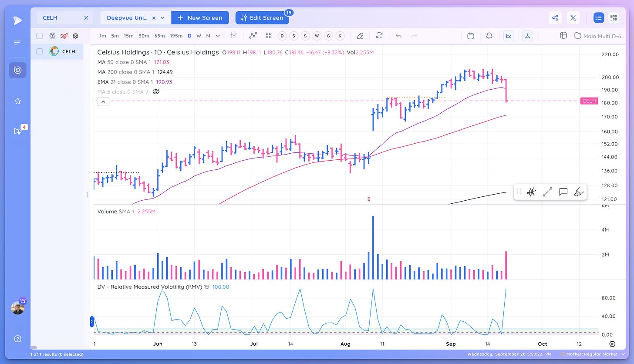Open announcements megaphone with badge 4
The width and height of the screenshot is (634, 364).
coord(18,131)
